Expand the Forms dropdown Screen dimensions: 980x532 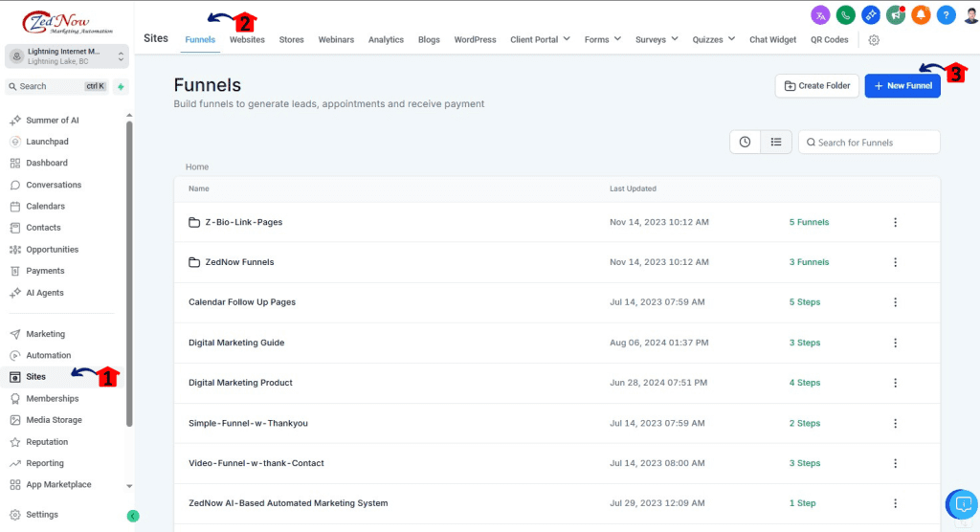(x=603, y=39)
